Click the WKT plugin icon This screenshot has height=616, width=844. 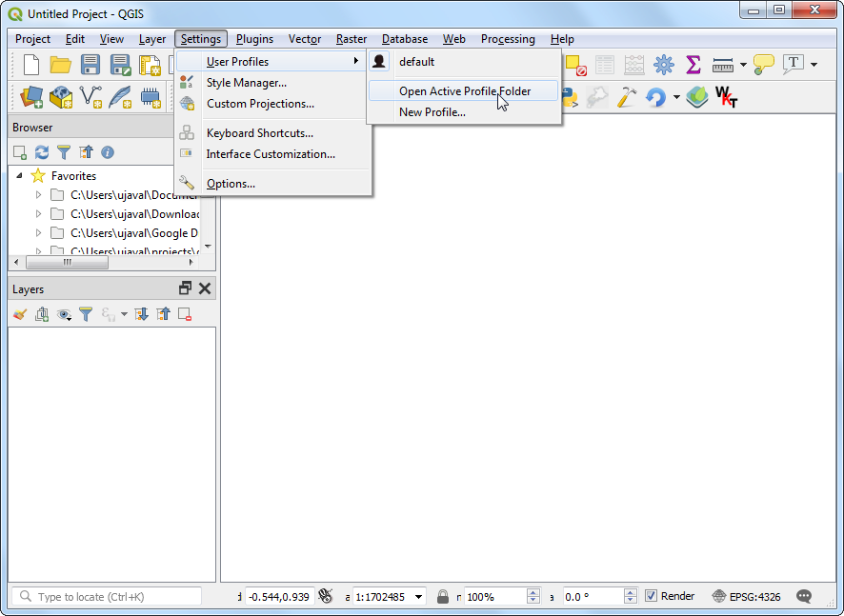pyautogui.click(x=727, y=97)
